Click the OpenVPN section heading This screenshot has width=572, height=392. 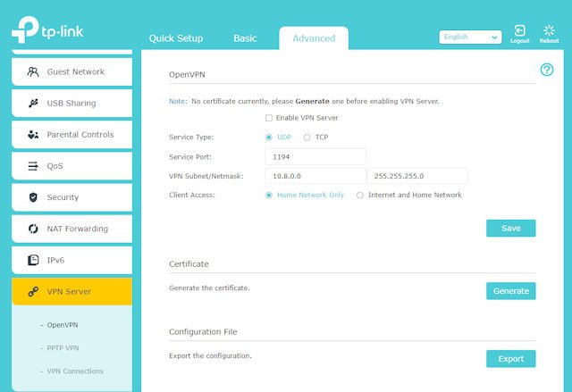coord(187,75)
